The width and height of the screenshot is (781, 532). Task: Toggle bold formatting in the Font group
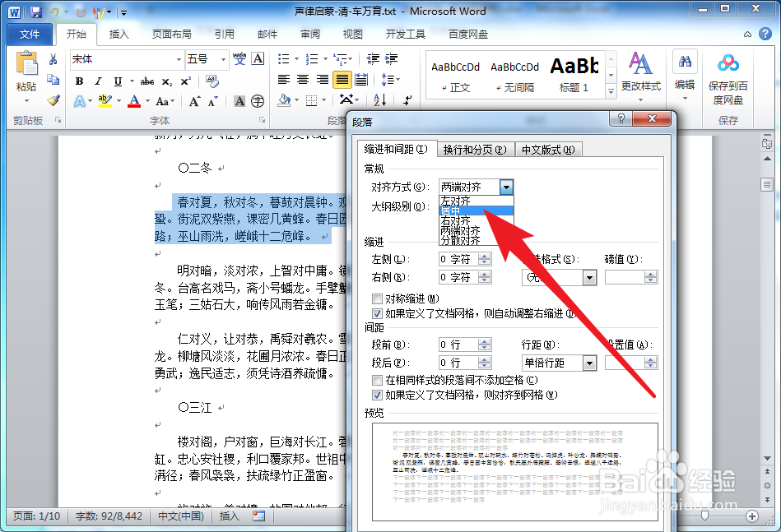point(79,81)
